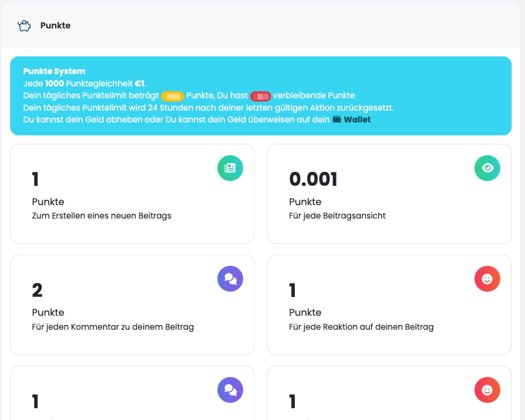Click the 'Für jeden Kommentar zu deinem Beitrag' text
Image resolution: width=525 pixels, height=420 pixels.
coord(113,327)
